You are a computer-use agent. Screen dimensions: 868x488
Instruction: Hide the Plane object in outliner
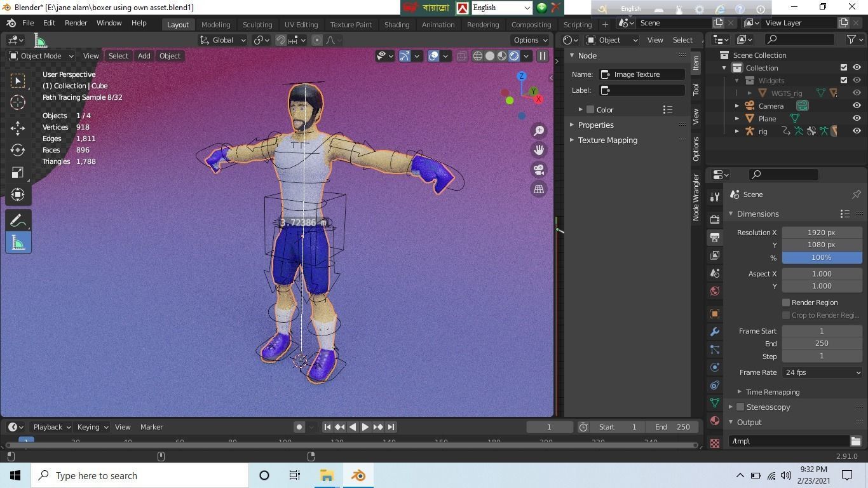pyautogui.click(x=857, y=119)
